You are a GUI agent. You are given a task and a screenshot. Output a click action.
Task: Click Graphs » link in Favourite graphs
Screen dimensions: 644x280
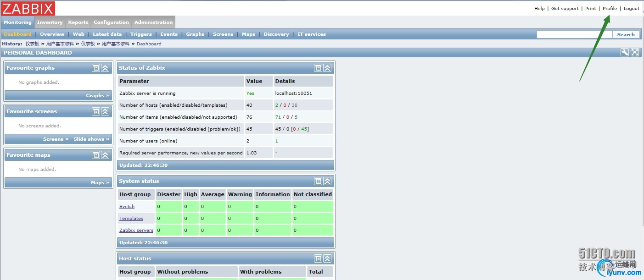click(x=98, y=96)
